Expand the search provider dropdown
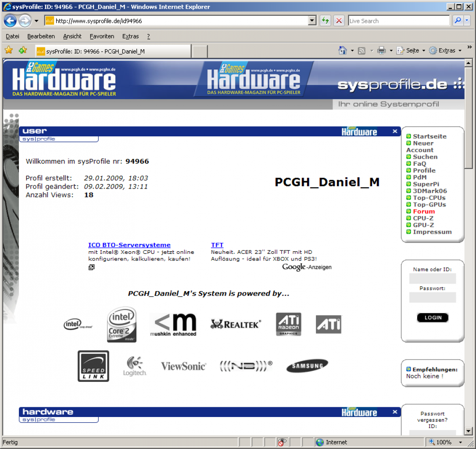This screenshot has width=476, height=449. point(467,21)
